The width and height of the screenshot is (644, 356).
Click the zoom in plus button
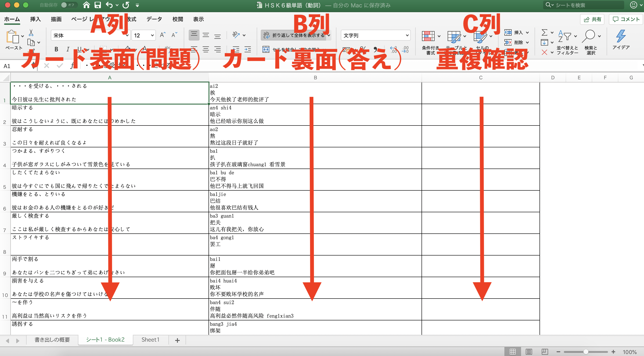click(613, 352)
